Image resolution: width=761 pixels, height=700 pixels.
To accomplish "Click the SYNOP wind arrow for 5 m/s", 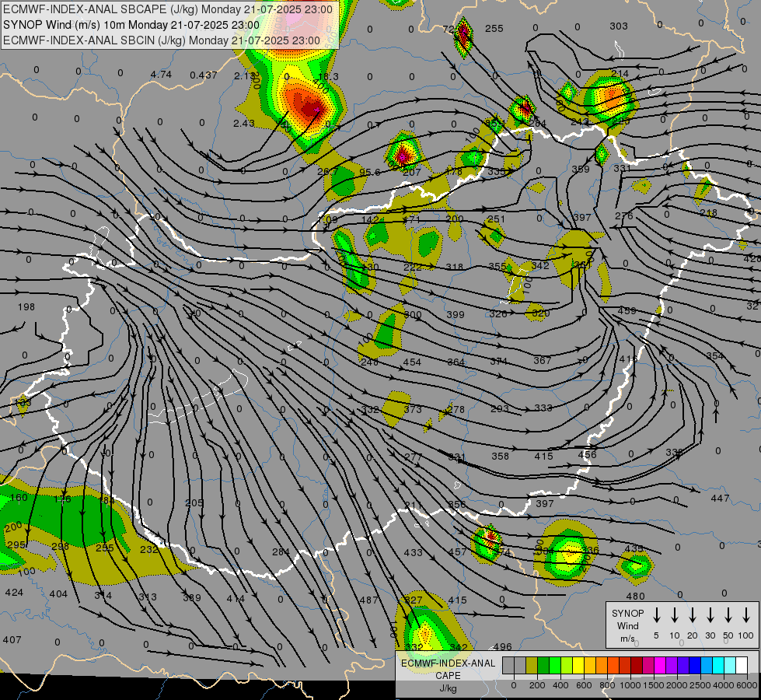I will click(656, 614).
